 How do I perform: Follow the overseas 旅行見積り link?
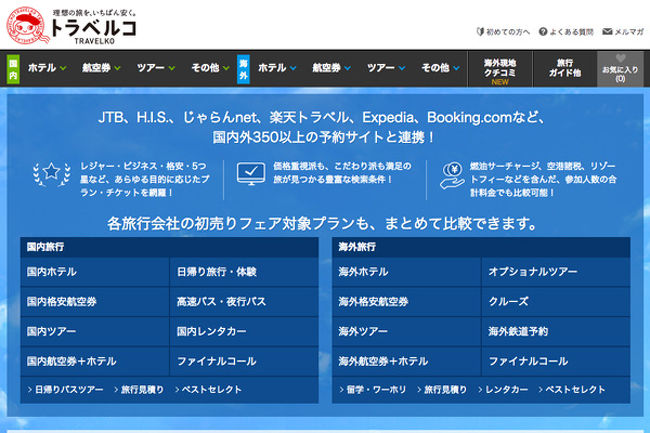click(442, 390)
